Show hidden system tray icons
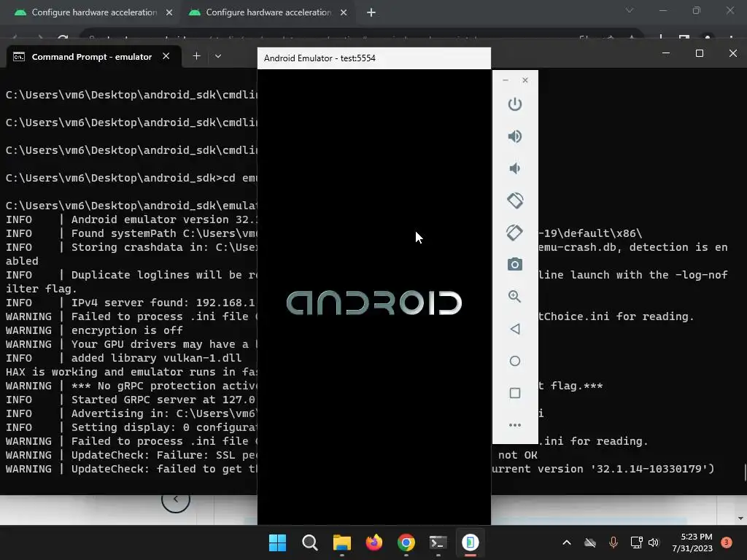Screen dimensions: 747x560 (x=566, y=542)
